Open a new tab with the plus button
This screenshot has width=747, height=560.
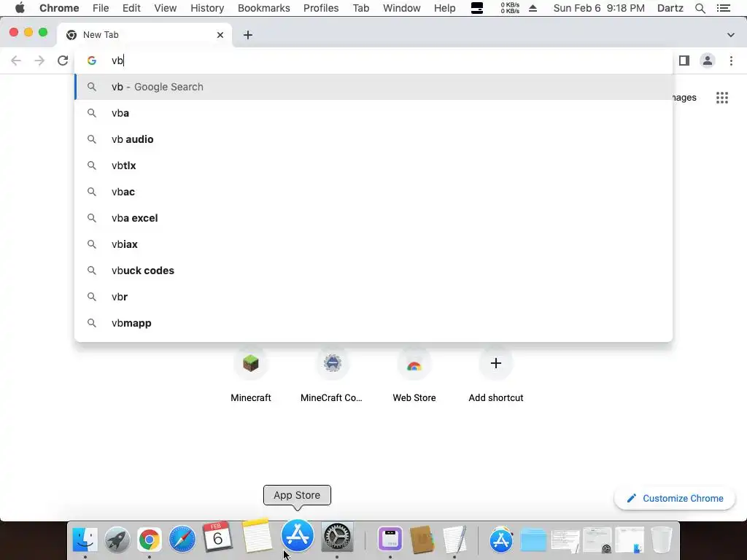coord(248,35)
